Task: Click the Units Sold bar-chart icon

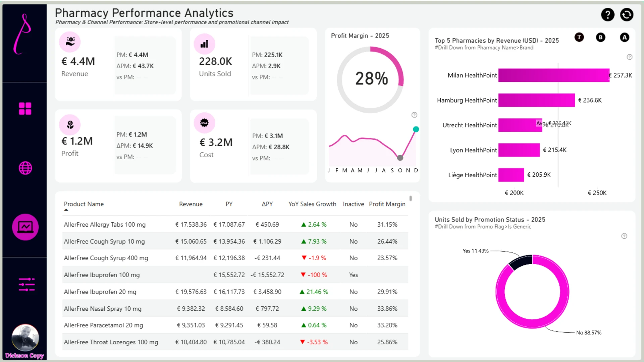Action: pos(204,44)
